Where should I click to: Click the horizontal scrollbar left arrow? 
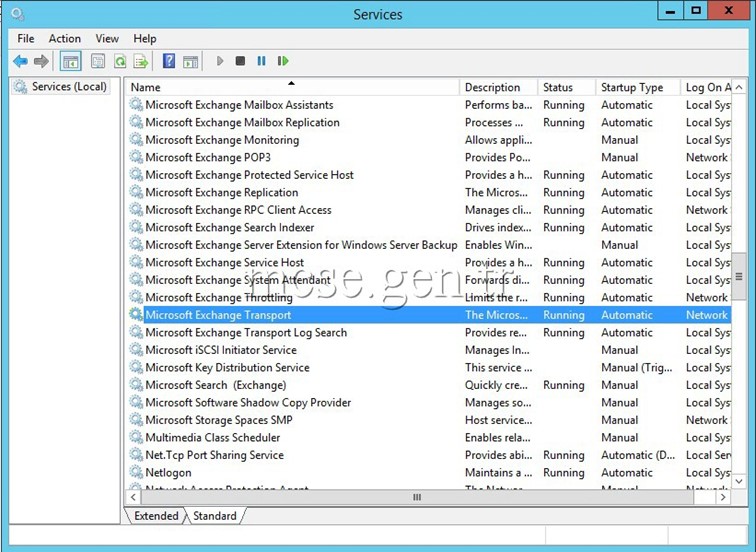pyautogui.click(x=134, y=497)
